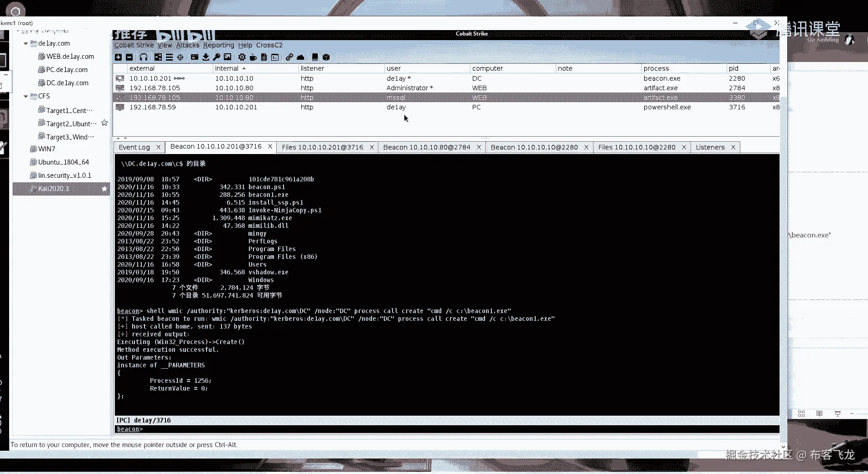Screen dimensions: 868x474
Task: Open the credentials card icon
Action: [x=195, y=57]
